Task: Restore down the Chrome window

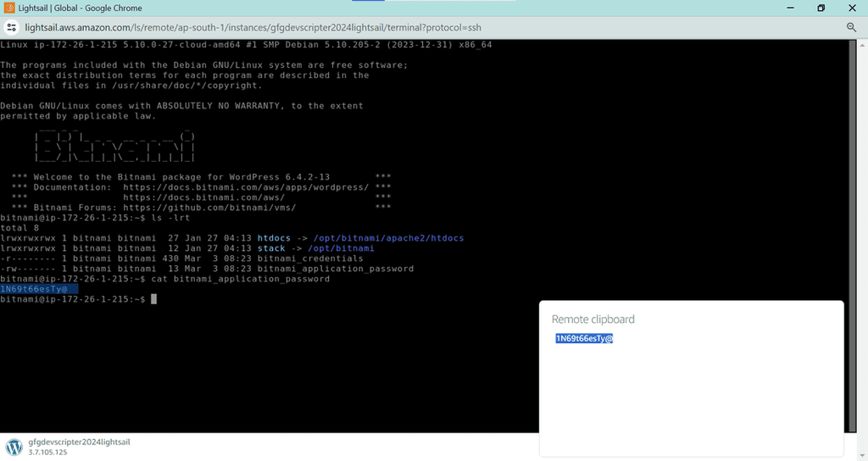Action: pos(821,8)
